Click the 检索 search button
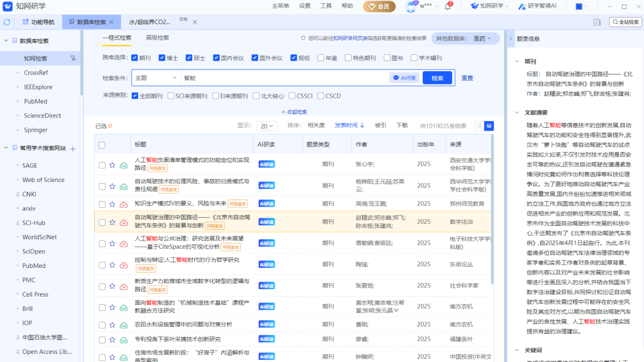 [x=437, y=77]
